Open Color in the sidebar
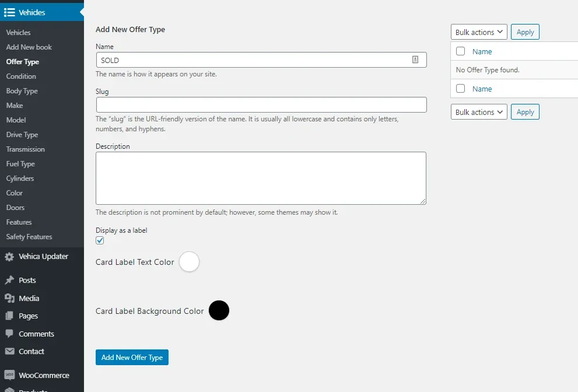578x392 pixels. point(15,193)
